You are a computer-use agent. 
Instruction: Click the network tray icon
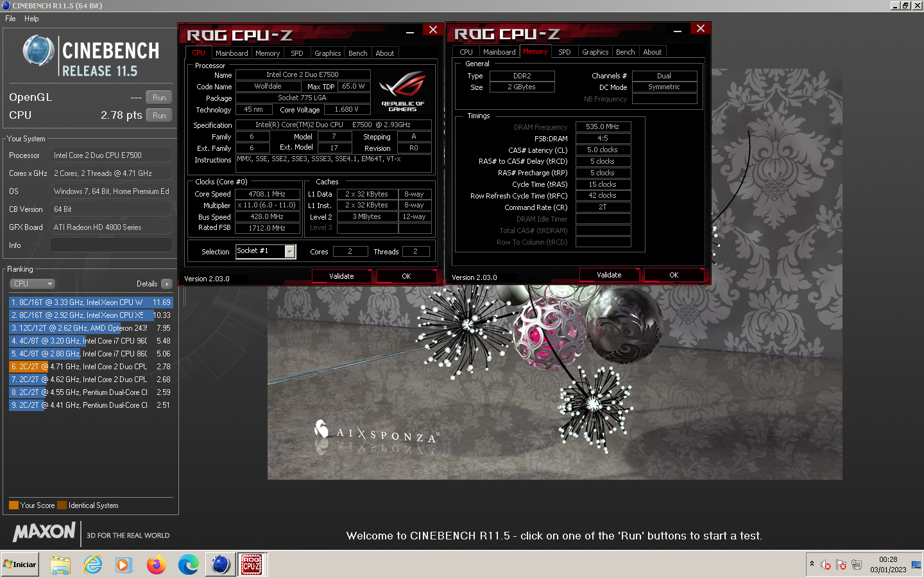pos(856,565)
